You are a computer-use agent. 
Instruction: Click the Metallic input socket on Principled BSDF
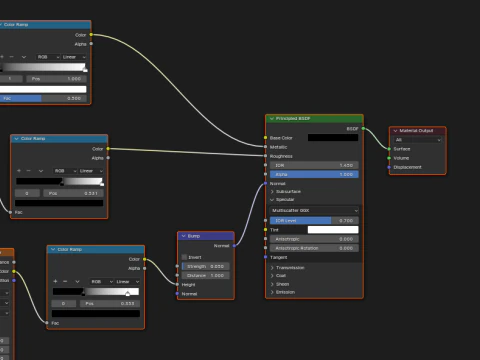point(266,147)
